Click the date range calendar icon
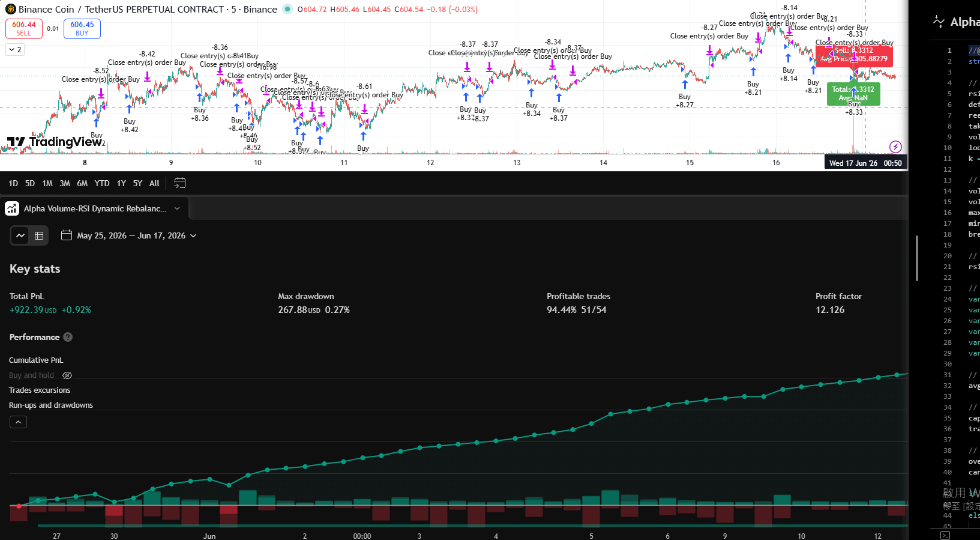 pos(67,235)
